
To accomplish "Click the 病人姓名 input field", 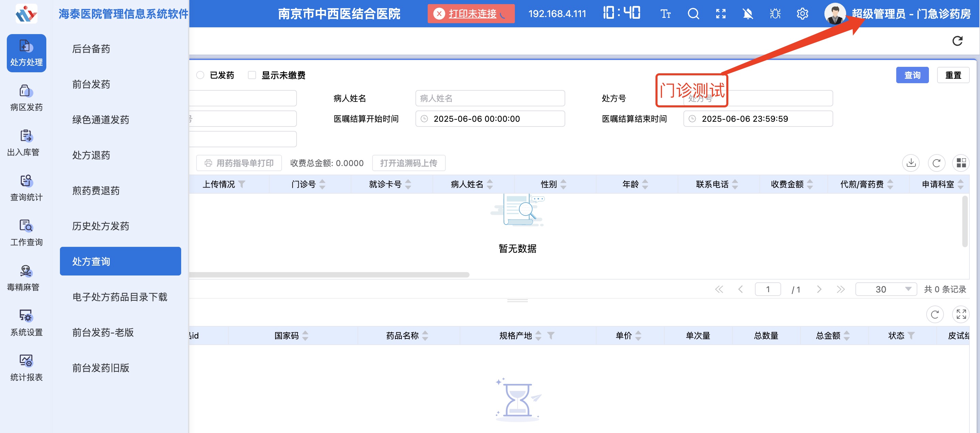I will (490, 98).
